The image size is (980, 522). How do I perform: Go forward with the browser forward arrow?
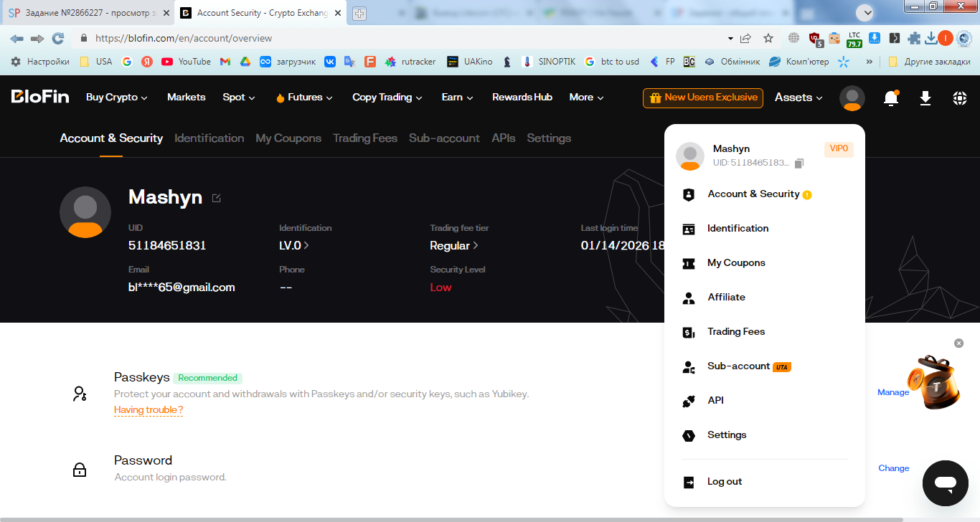coord(37,38)
